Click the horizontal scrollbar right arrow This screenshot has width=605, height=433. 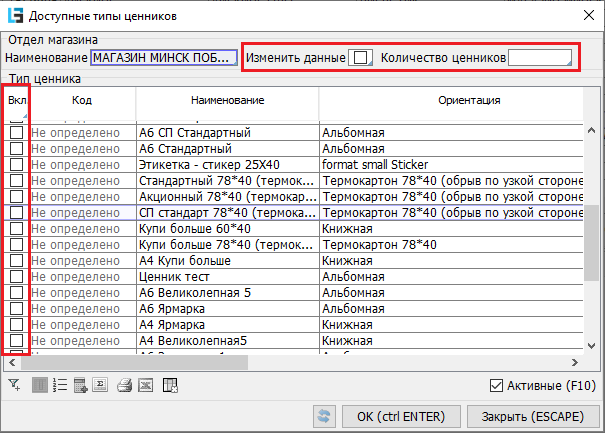tap(574, 363)
